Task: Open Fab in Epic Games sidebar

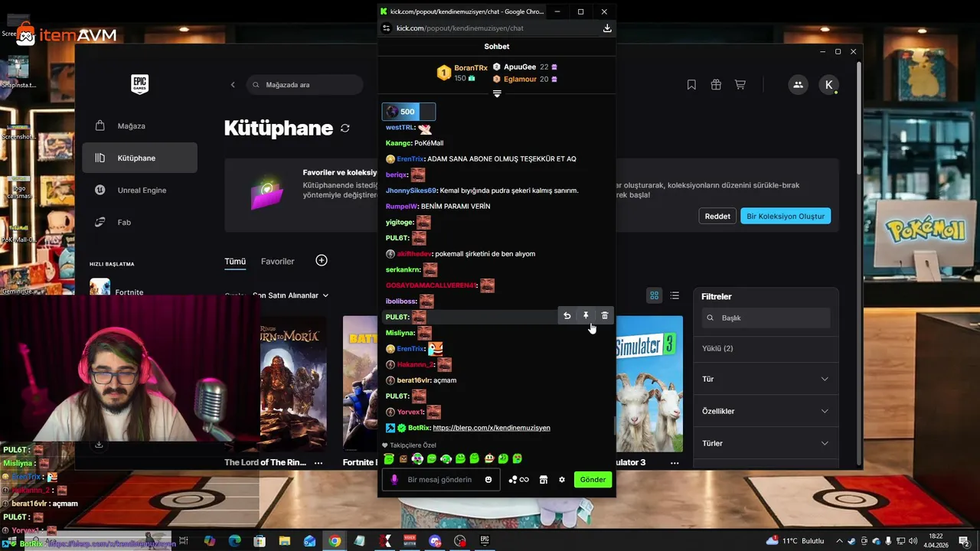Action: (139, 222)
